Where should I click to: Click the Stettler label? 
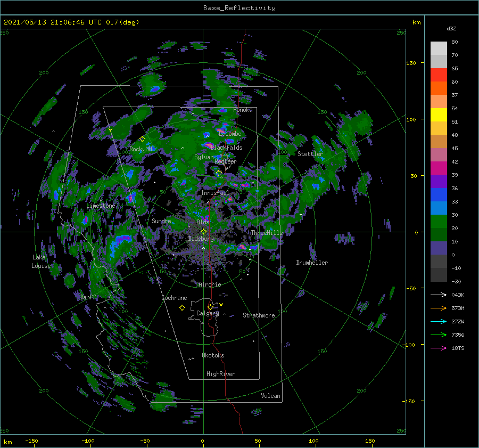[x=310, y=154]
